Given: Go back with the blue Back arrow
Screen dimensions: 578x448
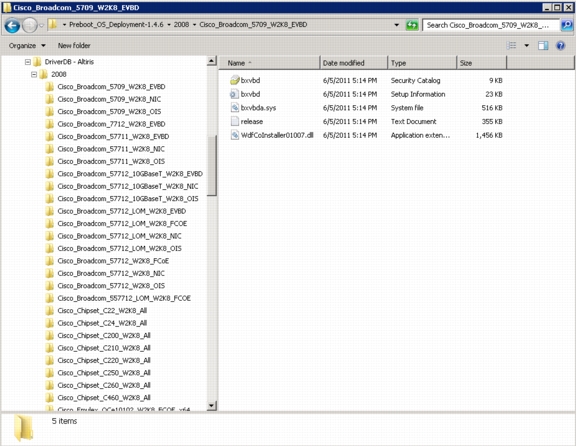Looking at the screenshot, I should (x=12, y=25).
